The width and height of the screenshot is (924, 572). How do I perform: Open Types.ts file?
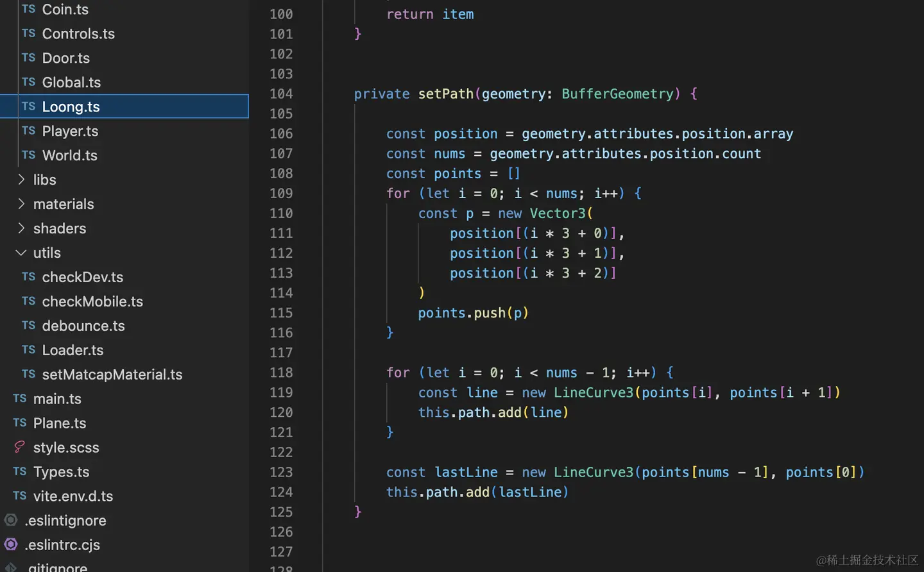[x=61, y=473]
